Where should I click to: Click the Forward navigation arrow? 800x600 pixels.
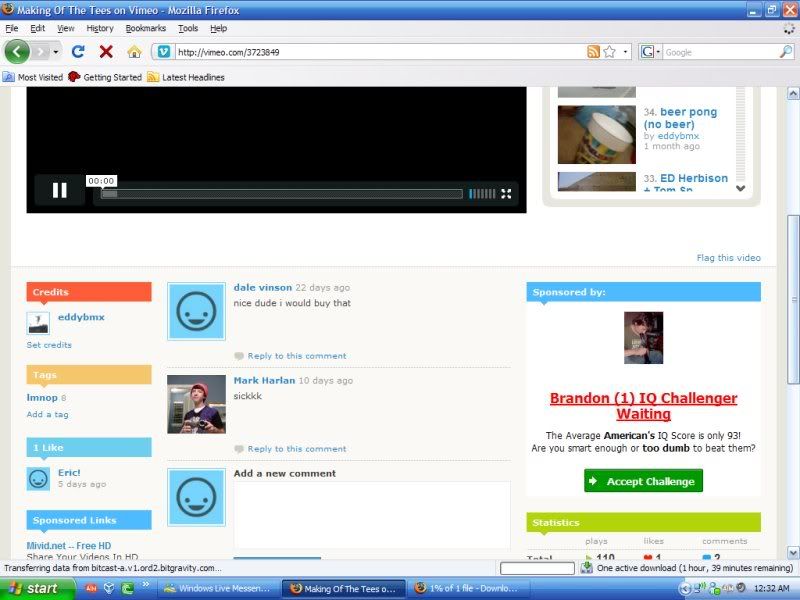[41, 52]
